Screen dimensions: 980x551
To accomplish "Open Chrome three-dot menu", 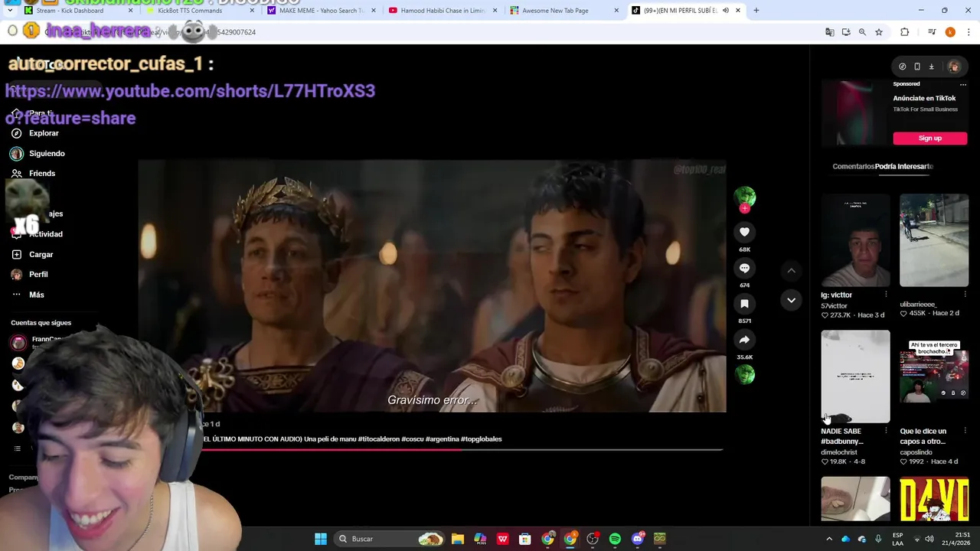I will click(969, 32).
